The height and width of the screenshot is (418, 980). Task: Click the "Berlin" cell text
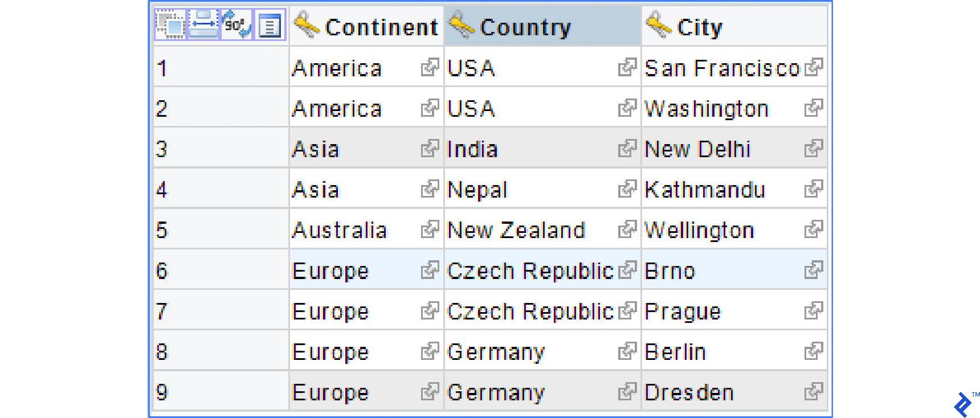(675, 352)
